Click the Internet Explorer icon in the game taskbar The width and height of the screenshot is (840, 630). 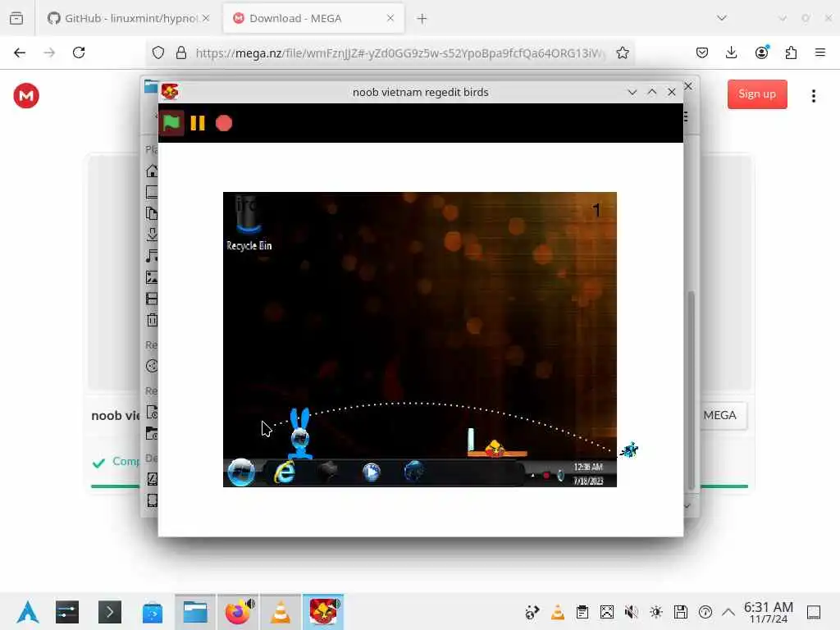pyautogui.click(x=285, y=472)
